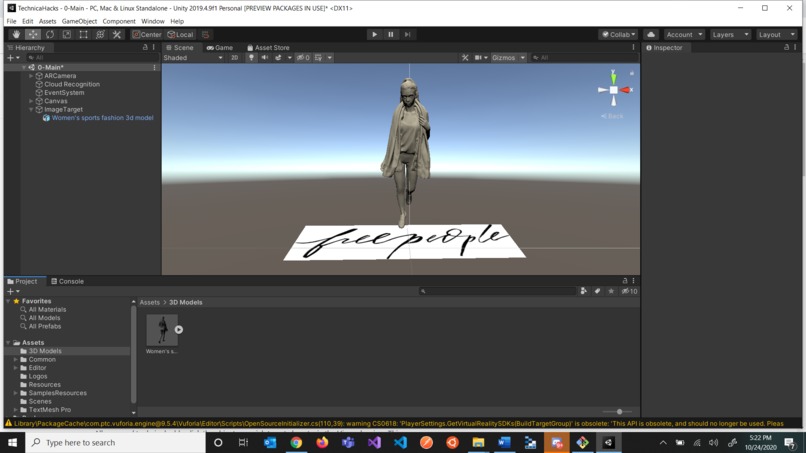The image size is (806, 453).
Task: Select Cloud Recognition in Hierarchy
Action: pos(71,84)
